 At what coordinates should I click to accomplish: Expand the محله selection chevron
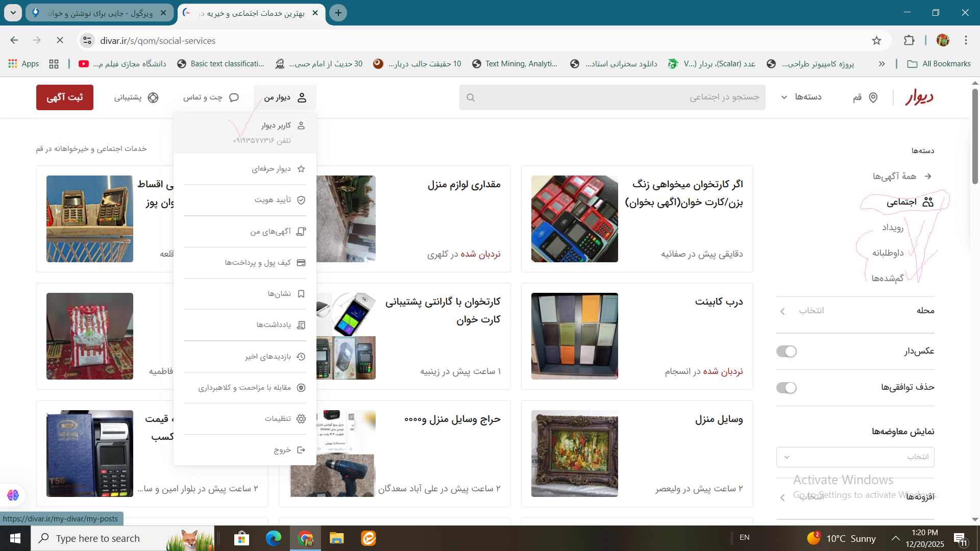pyautogui.click(x=783, y=311)
